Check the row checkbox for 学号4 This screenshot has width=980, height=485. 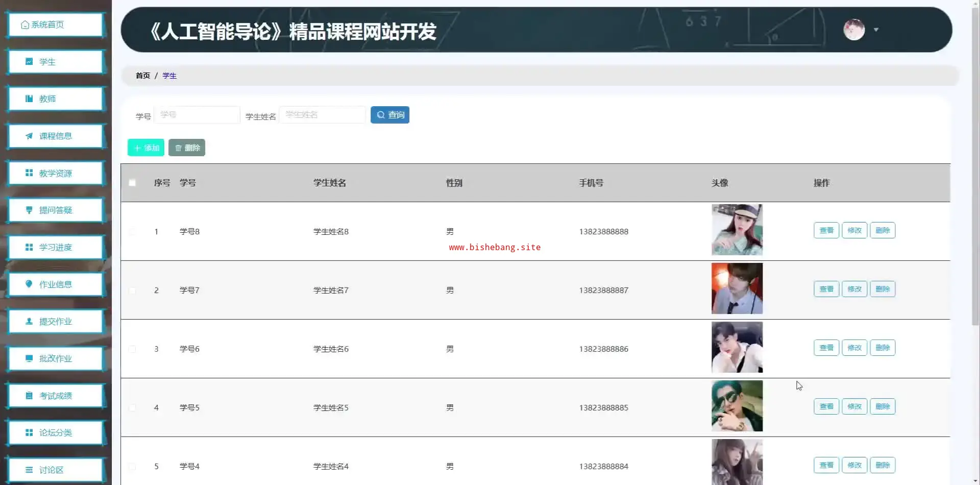click(132, 467)
